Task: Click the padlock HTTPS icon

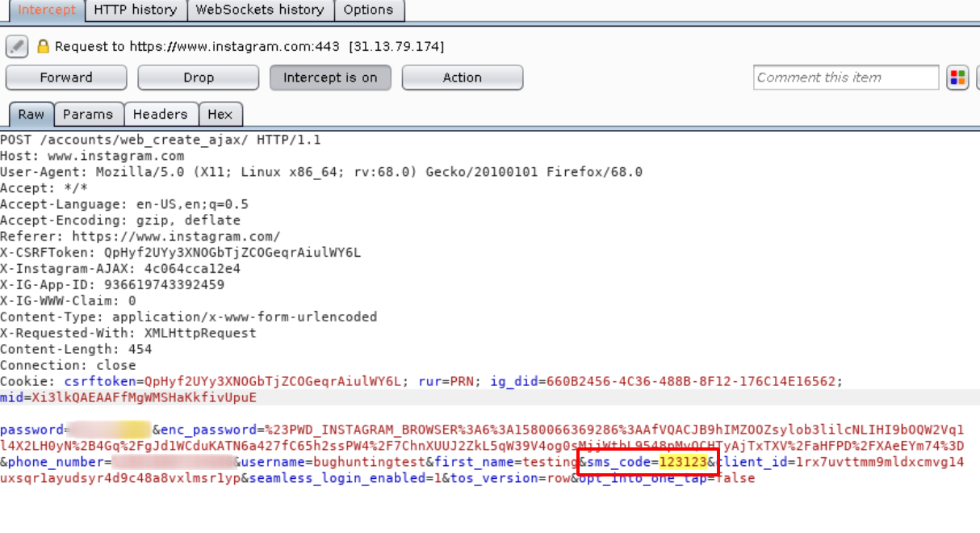Action: coord(43,47)
